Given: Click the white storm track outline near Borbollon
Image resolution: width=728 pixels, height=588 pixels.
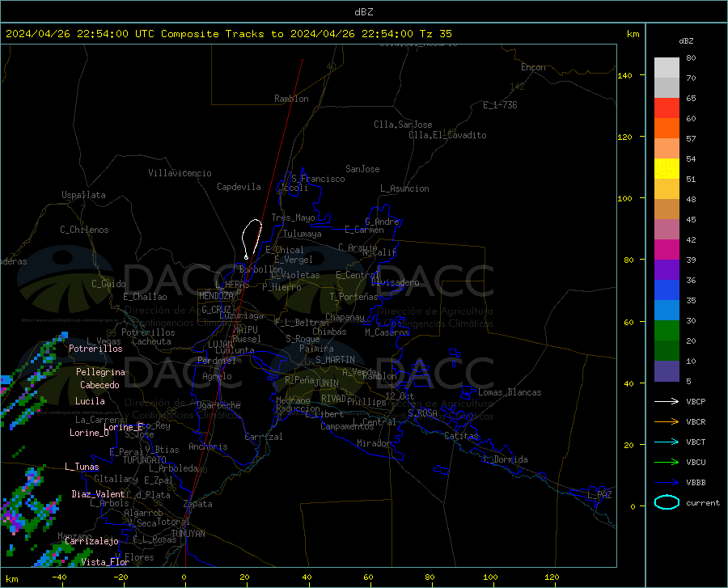Looking at the screenshot, I should (x=252, y=239).
